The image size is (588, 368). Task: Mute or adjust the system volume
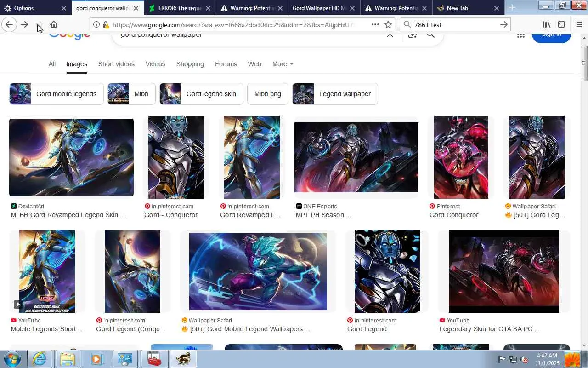coord(524,359)
